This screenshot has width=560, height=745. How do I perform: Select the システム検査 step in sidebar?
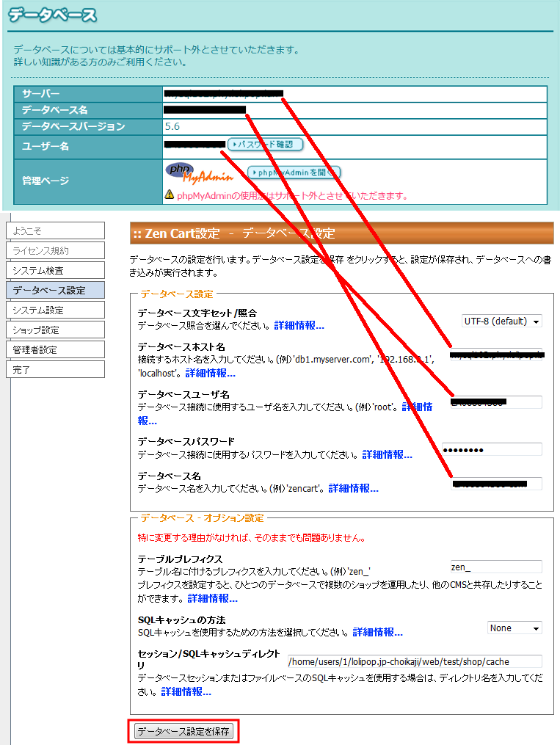(56, 270)
